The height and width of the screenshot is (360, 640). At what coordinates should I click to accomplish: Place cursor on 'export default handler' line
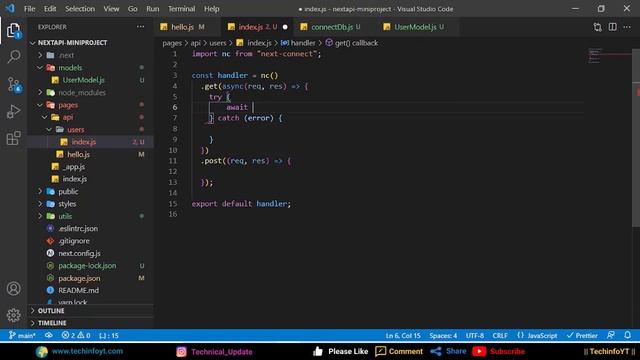pyautogui.click(x=241, y=203)
